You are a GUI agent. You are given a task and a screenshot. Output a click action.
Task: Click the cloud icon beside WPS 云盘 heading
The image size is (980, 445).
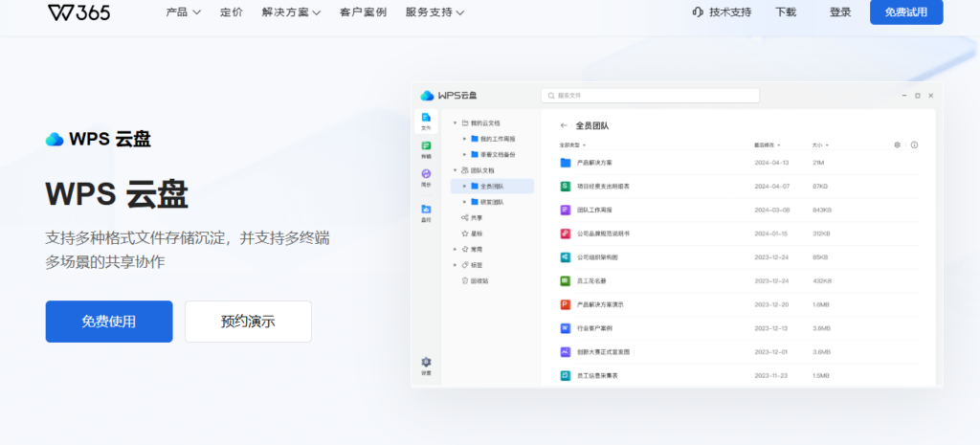pos(55,140)
